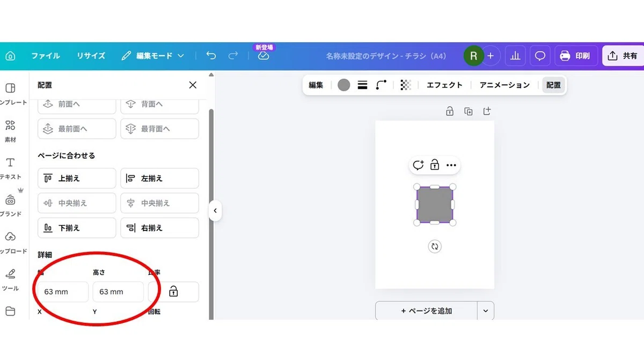Click the width field showing 63 mm
The image size is (644, 362).
pos(63,292)
